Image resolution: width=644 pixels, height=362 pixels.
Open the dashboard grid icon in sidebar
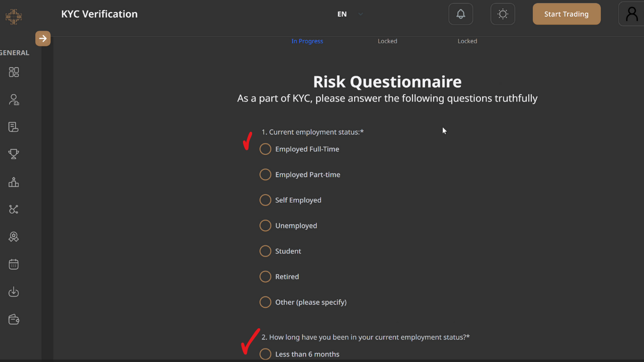pos(14,72)
